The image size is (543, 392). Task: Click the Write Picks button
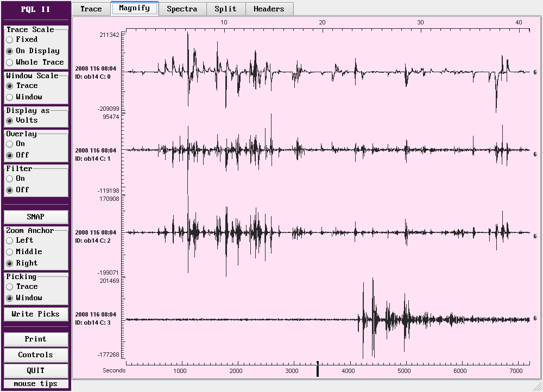(36, 314)
